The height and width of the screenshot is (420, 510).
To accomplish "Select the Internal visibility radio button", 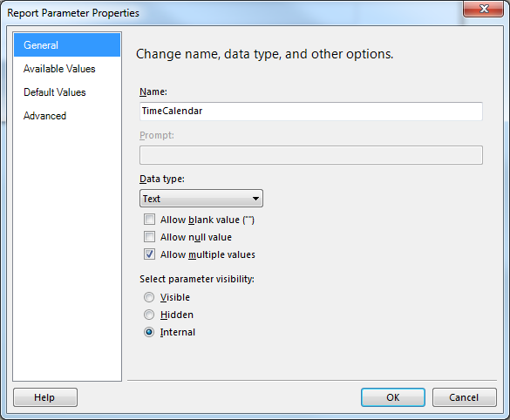I will coord(149,332).
